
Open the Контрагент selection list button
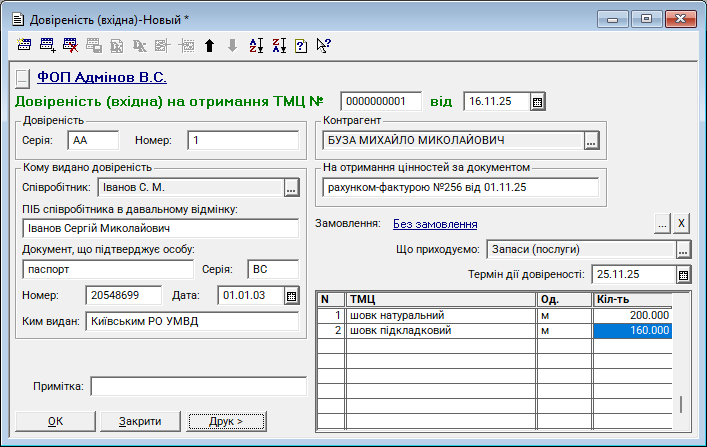591,141
